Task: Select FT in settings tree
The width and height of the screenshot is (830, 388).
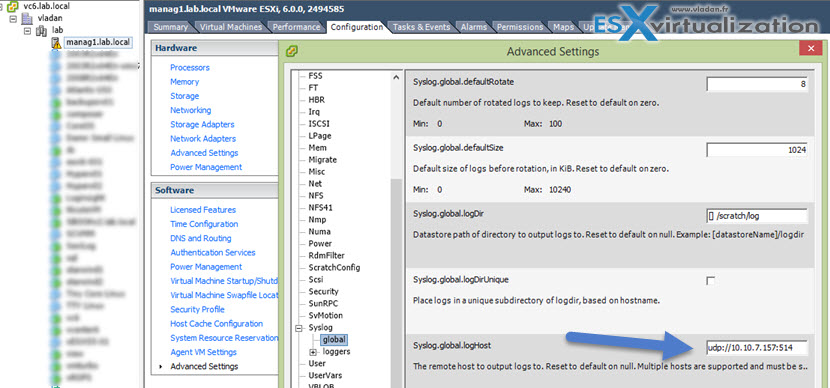Action: pos(313,88)
